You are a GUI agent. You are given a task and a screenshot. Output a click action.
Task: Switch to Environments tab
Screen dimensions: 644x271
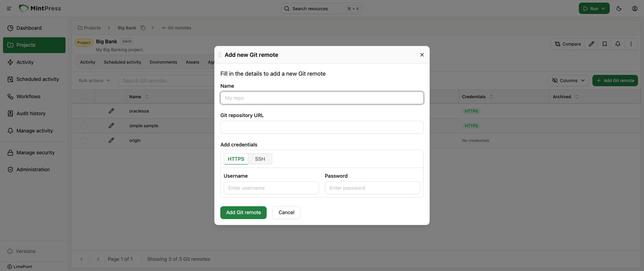(163, 62)
